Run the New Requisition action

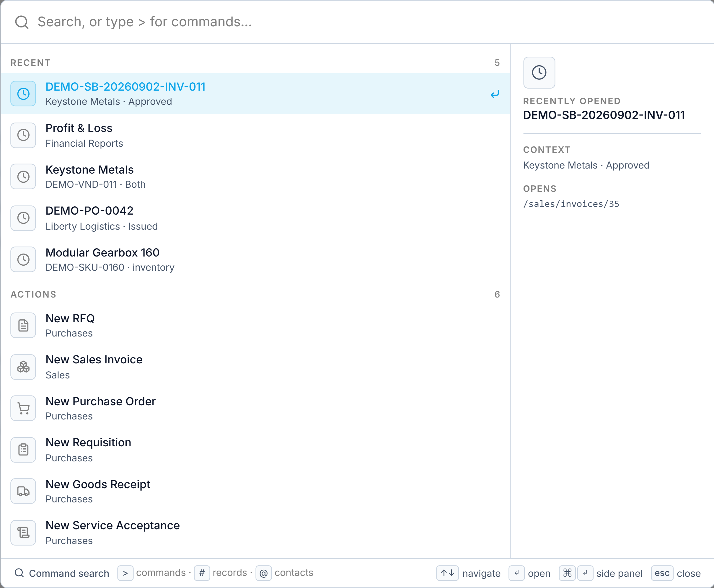click(x=255, y=450)
